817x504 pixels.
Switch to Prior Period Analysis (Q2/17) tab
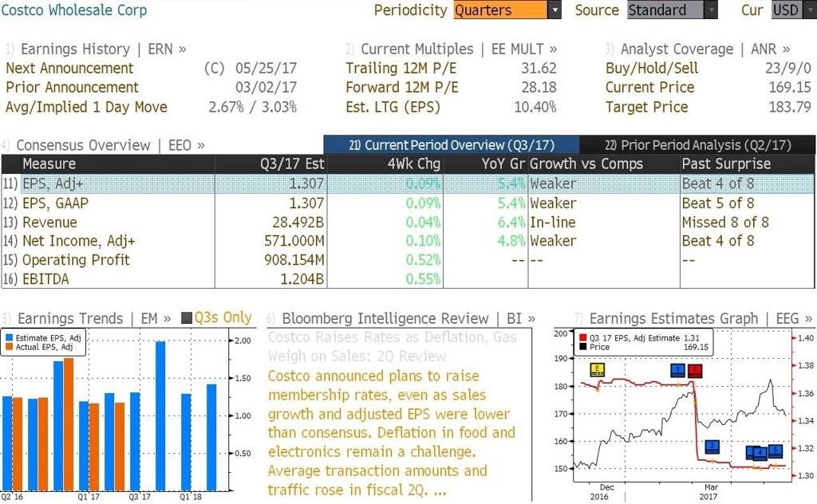(x=697, y=145)
